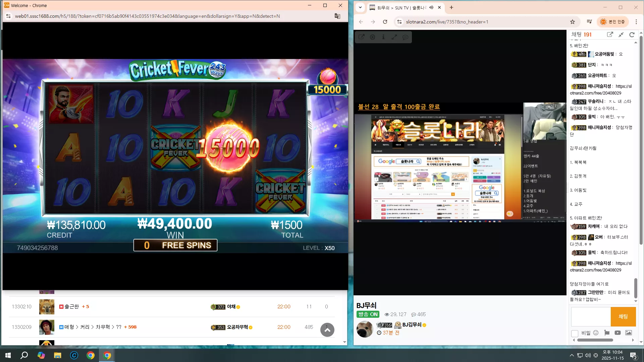Image resolution: width=644 pixels, height=362 pixels.
Task: Open the emoji picker in chat
Action: [596, 333]
